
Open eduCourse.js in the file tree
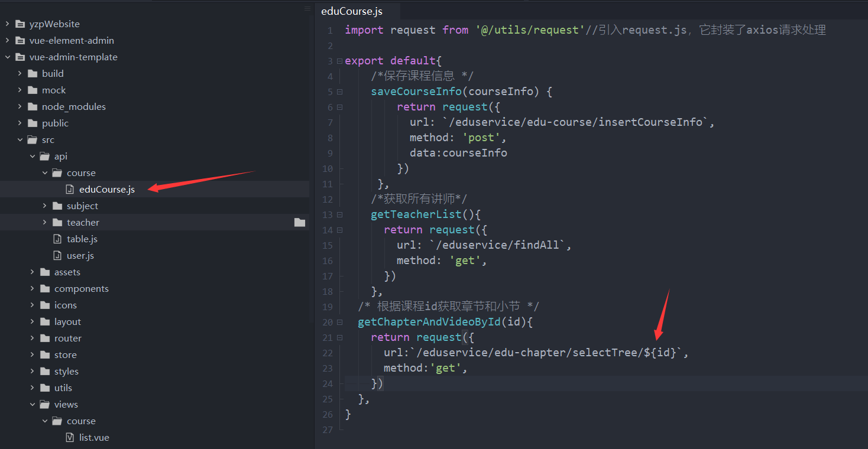pos(107,190)
